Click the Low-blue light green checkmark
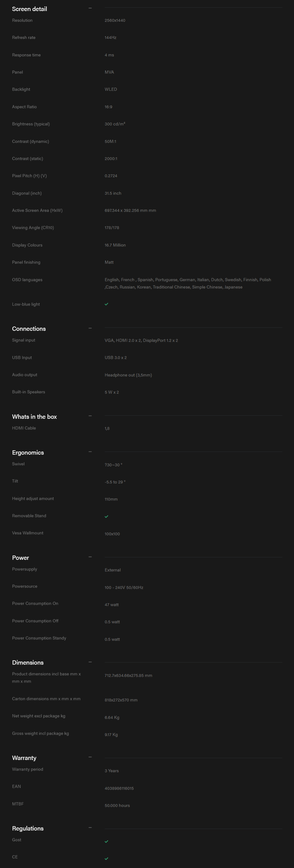294x868 pixels. click(x=106, y=304)
